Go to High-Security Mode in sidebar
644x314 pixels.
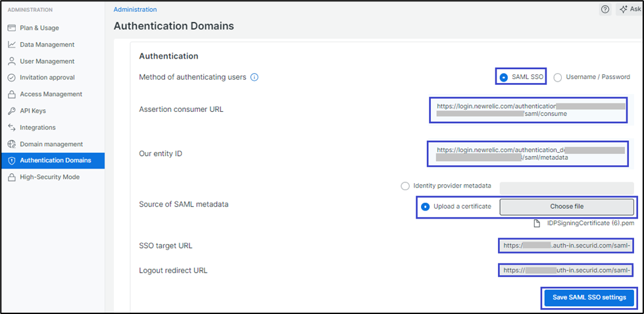click(x=49, y=177)
